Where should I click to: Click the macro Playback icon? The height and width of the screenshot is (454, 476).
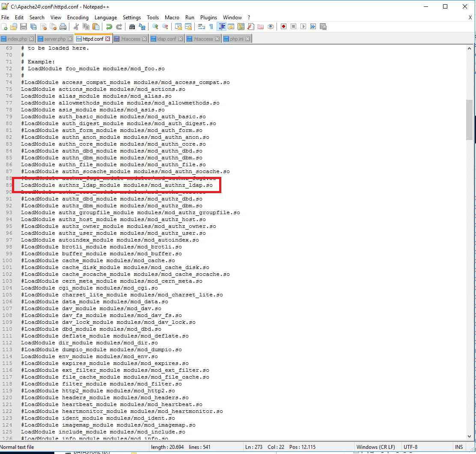[303, 27]
